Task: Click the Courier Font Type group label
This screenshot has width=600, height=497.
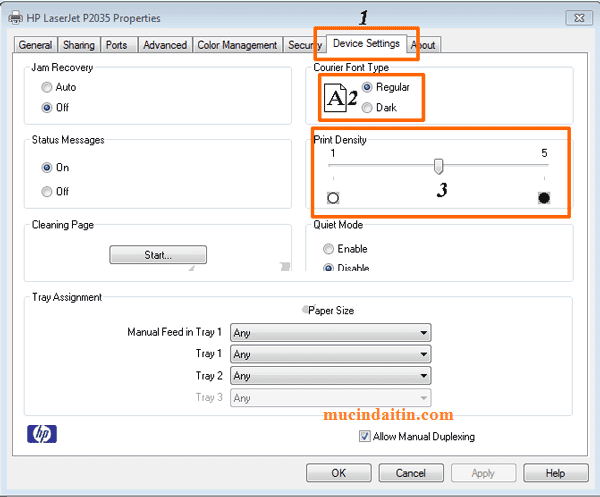Action: point(351,67)
